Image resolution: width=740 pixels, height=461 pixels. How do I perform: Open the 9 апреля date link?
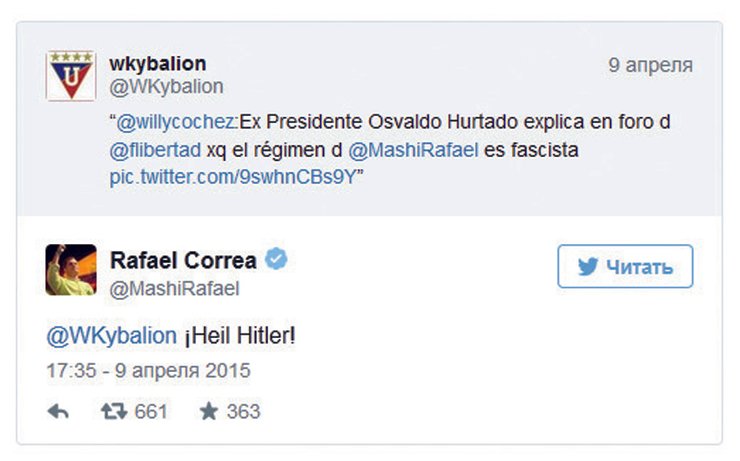coord(651,65)
